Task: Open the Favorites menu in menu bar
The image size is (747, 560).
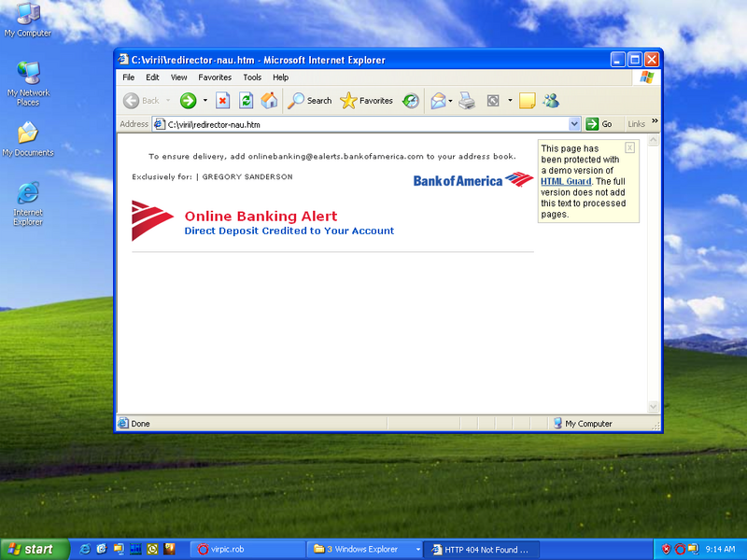Action: point(215,77)
